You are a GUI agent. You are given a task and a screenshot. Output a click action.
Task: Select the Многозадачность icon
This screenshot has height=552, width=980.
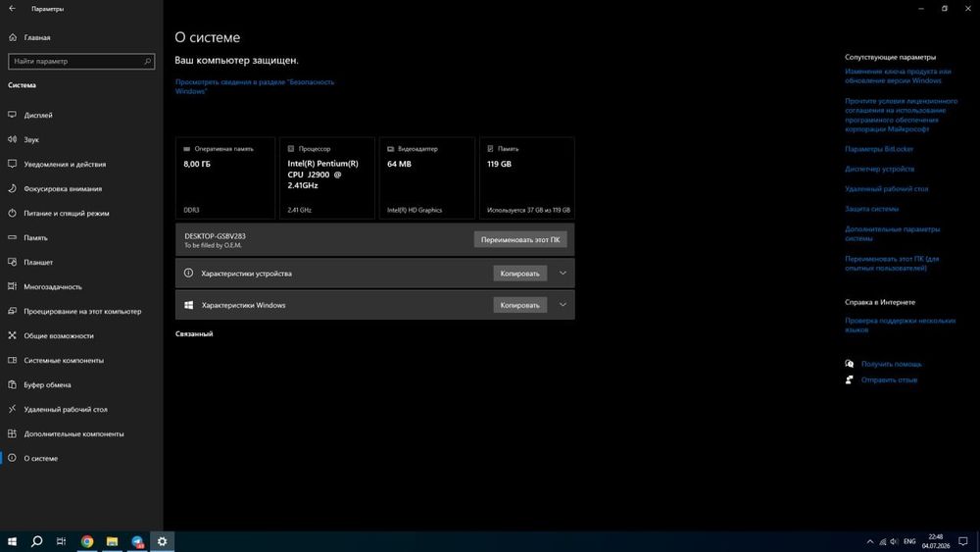(12, 286)
